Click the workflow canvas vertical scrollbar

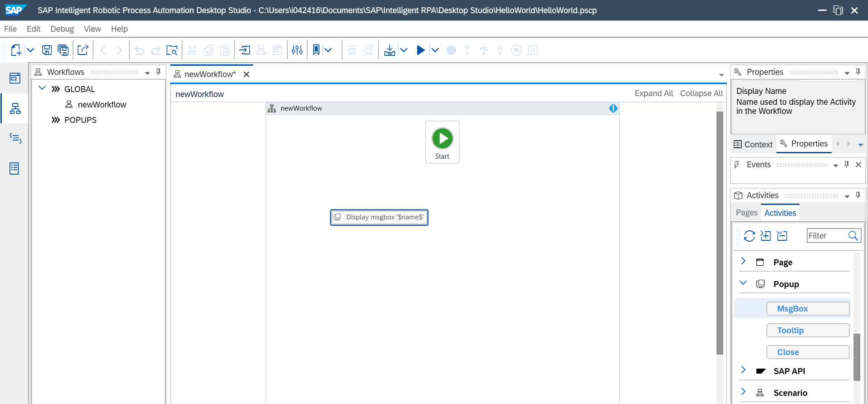(x=720, y=233)
